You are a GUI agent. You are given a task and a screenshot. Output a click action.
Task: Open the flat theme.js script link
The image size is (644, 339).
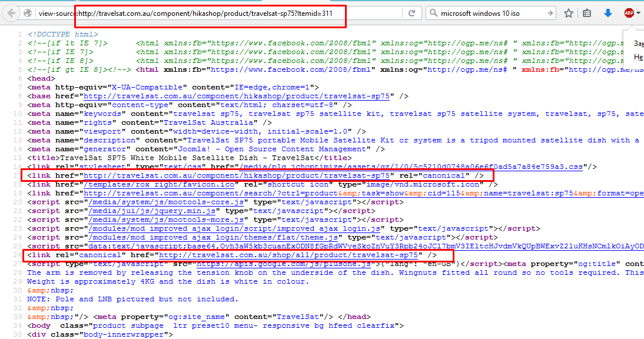214,237
